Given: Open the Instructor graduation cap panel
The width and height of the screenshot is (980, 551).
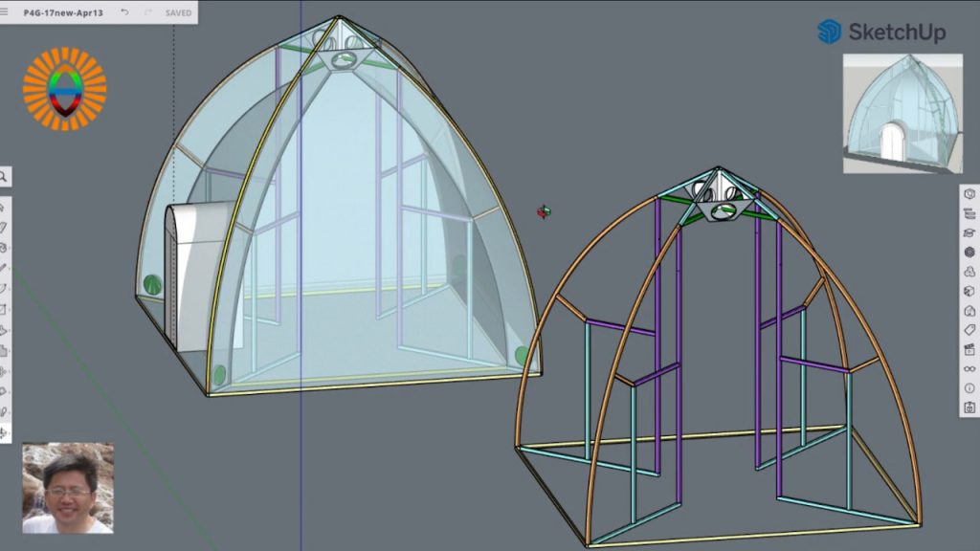Looking at the screenshot, I should (969, 232).
